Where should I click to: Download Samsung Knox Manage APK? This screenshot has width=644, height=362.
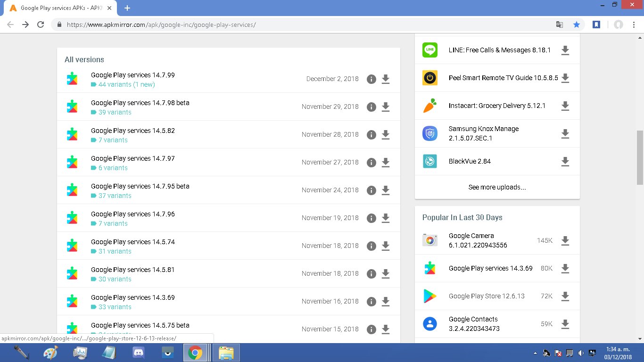tap(565, 134)
